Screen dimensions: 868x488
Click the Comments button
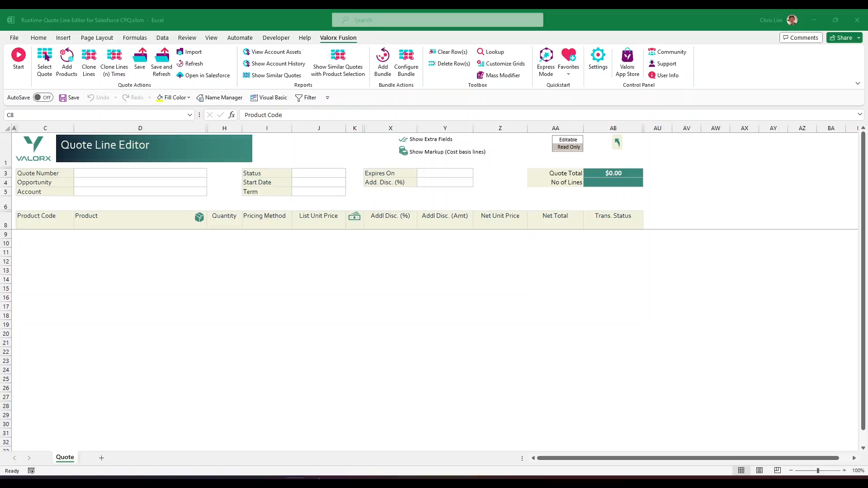[x=800, y=38]
